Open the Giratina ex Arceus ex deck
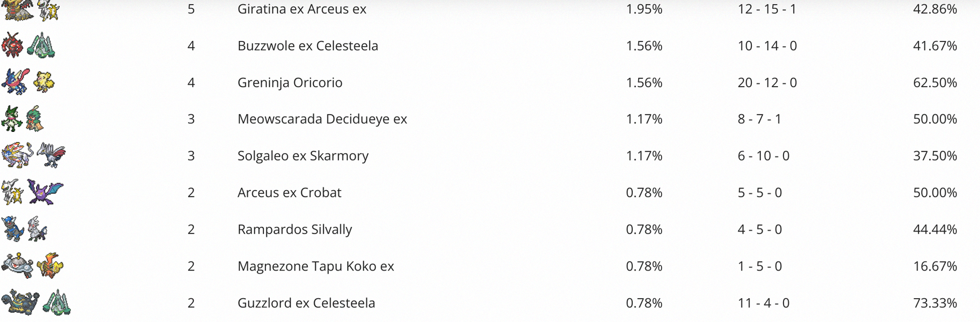This screenshot has height=322, width=980. (x=302, y=9)
